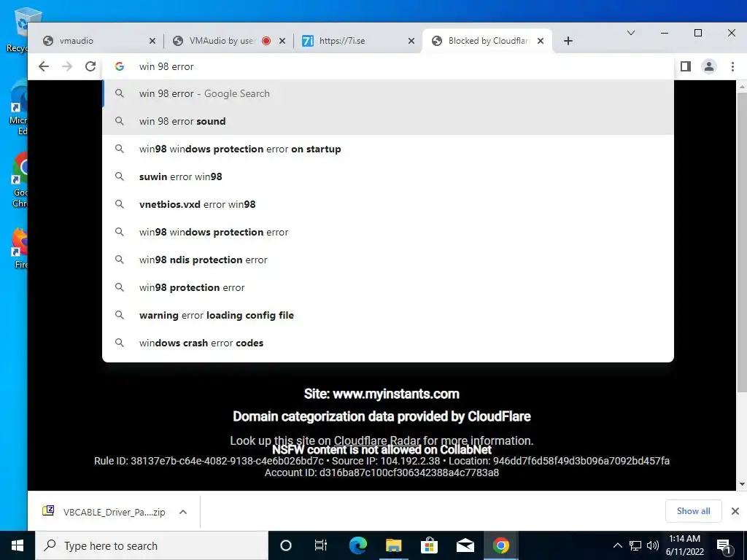Choose win 98 error - Google Search suggestion
Image resolution: width=747 pixels, height=560 pixels.
(388, 94)
